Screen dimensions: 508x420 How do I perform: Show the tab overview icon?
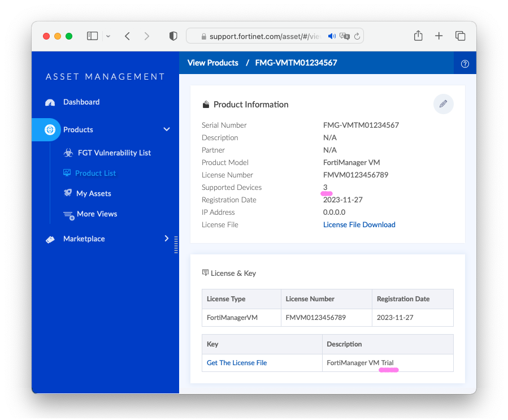point(460,36)
